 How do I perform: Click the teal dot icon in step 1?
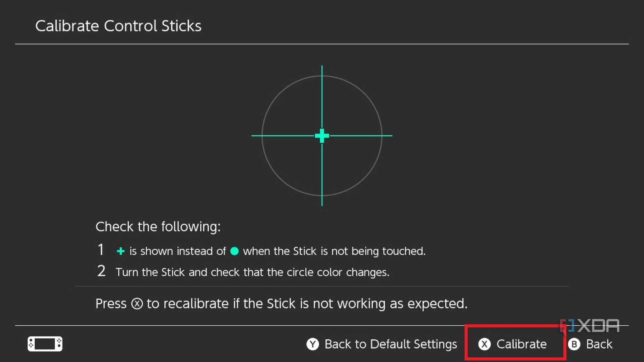point(235,251)
